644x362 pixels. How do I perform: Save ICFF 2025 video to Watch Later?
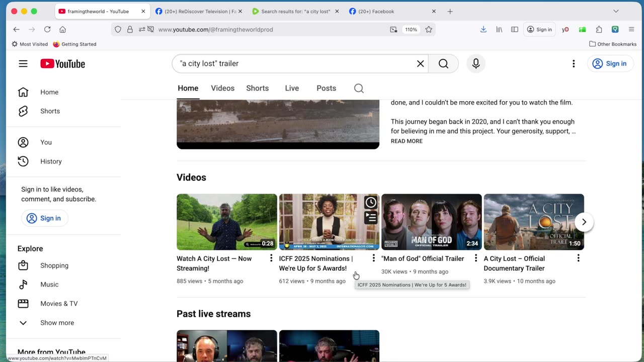click(371, 203)
